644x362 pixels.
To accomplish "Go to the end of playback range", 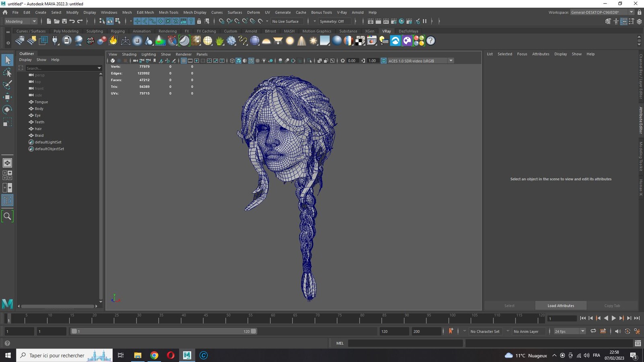I will click(637, 318).
